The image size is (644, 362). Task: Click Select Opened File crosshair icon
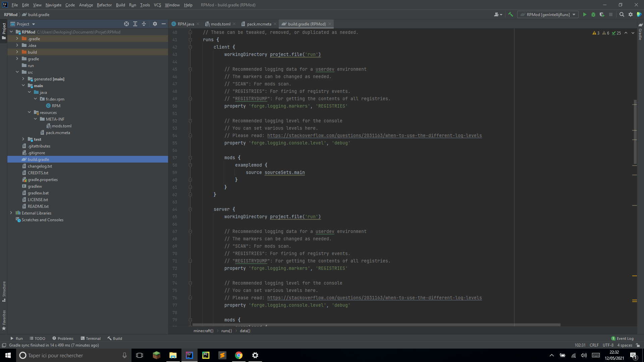click(126, 24)
